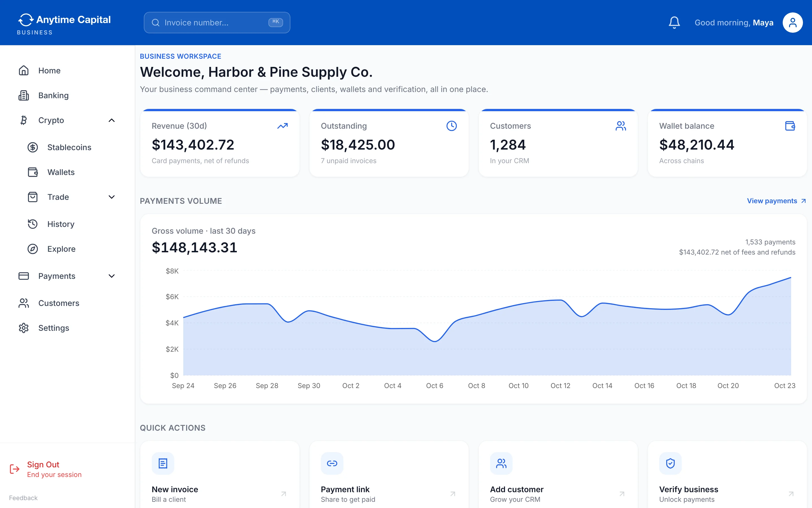Image resolution: width=812 pixels, height=508 pixels.
Task: Click the Wallet balance wallet icon
Action: coord(790,126)
